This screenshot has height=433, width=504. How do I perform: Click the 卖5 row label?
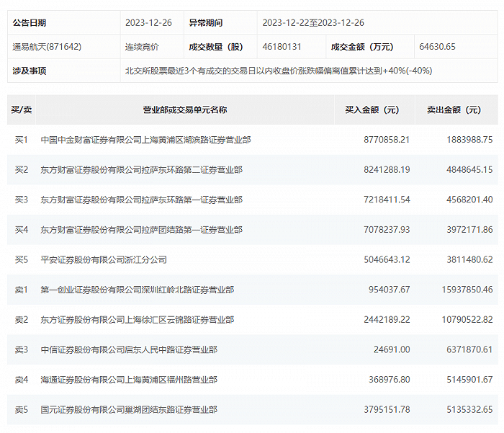pos(22,409)
